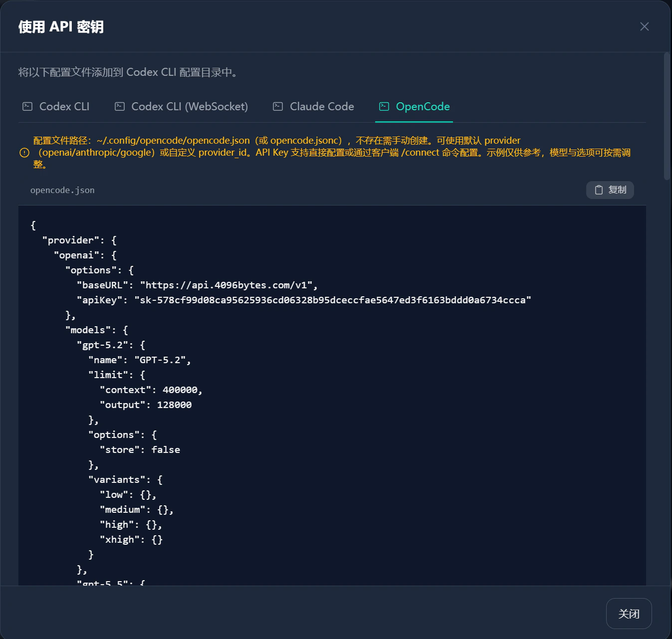The image size is (672, 639).
Task: Click the baseURL line in the code
Action: click(197, 285)
